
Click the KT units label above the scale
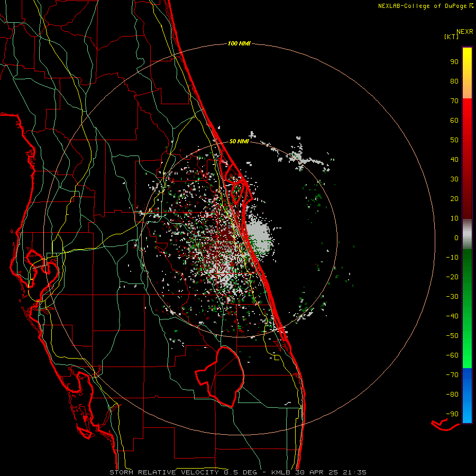coord(452,36)
